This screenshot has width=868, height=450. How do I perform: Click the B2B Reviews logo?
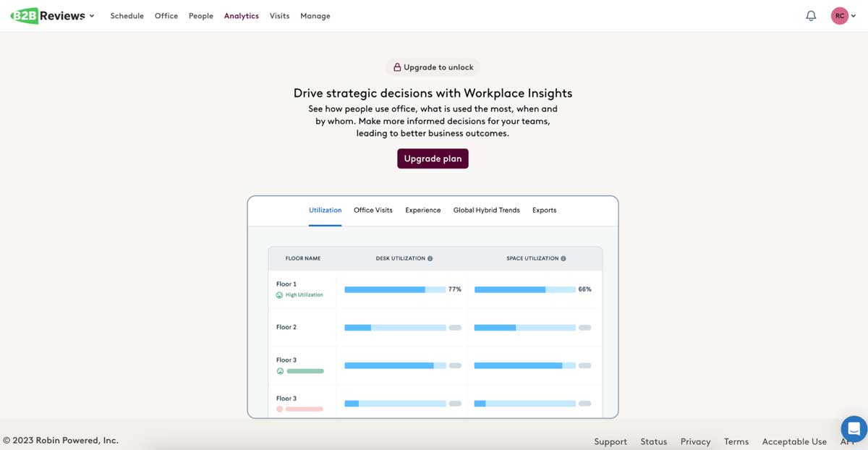(48, 16)
